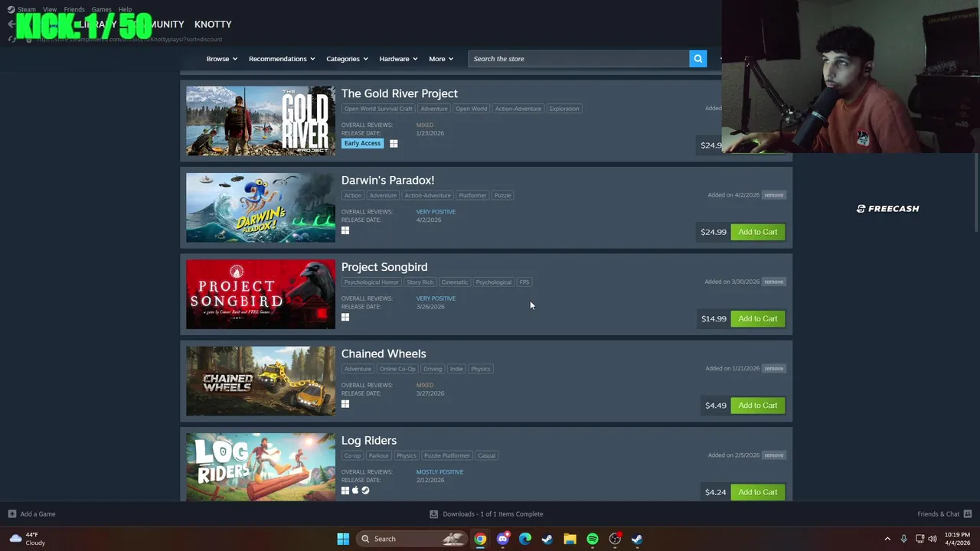This screenshot has width=980, height=551.
Task: Switch to the KNOTTY tab
Action: tap(213, 24)
